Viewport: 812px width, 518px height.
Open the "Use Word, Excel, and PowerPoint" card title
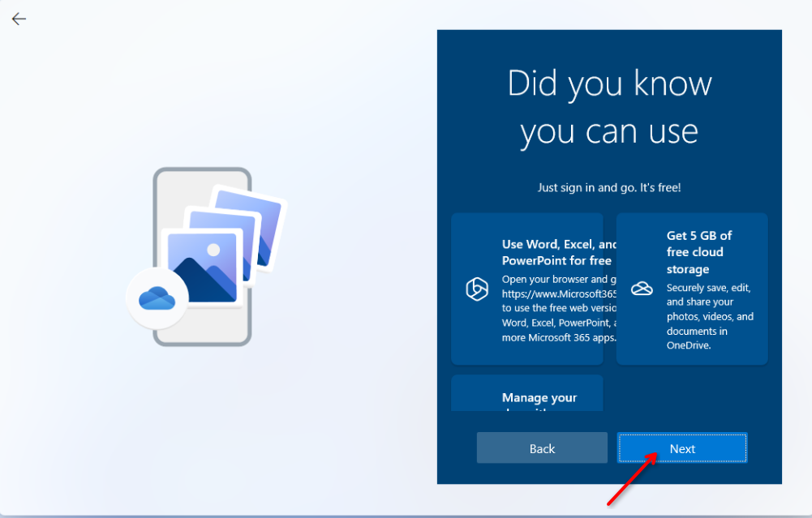tap(558, 252)
